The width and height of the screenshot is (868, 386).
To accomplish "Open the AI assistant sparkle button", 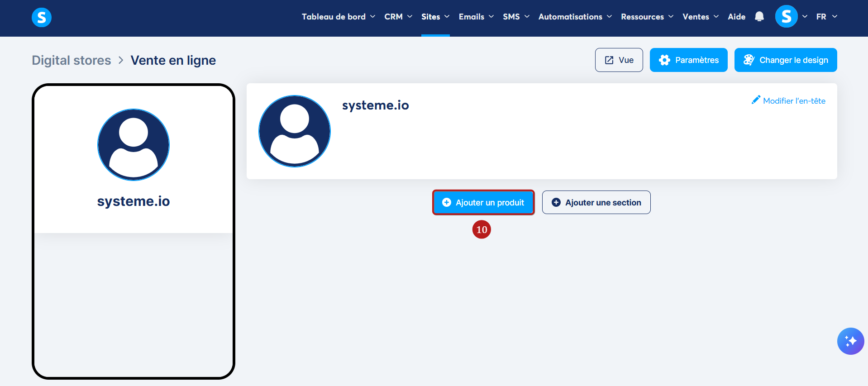I will tap(850, 341).
